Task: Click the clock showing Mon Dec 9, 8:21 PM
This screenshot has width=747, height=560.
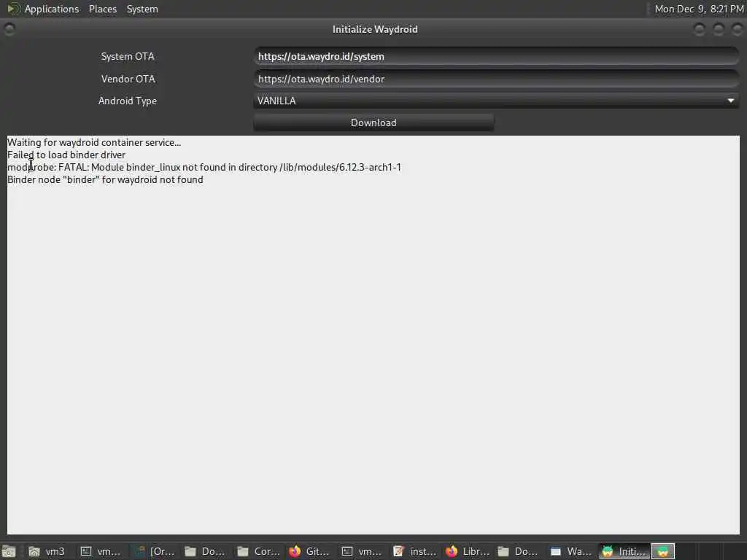Action: 699,9
